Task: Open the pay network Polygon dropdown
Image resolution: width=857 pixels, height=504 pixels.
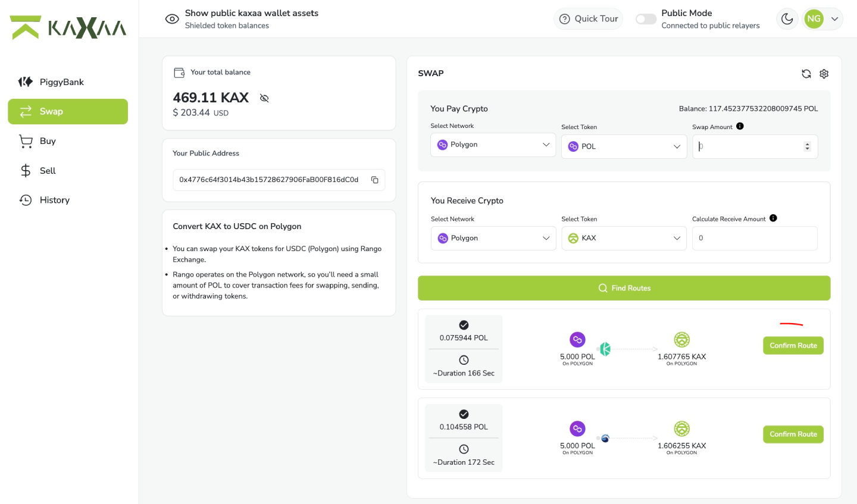Action: [493, 145]
